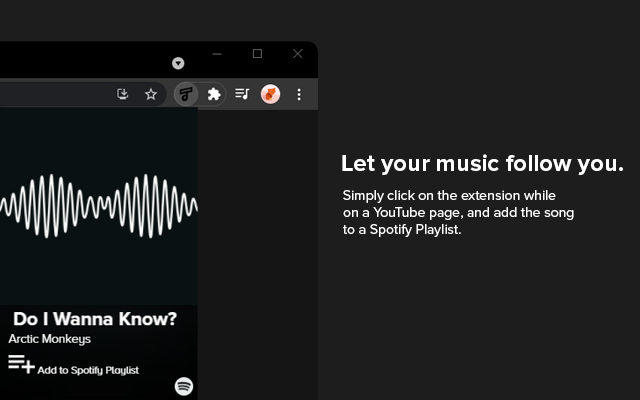This screenshot has height=400, width=640.
Task: Select the Arctic Monkeys artist name
Action: pyautogui.click(x=49, y=339)
